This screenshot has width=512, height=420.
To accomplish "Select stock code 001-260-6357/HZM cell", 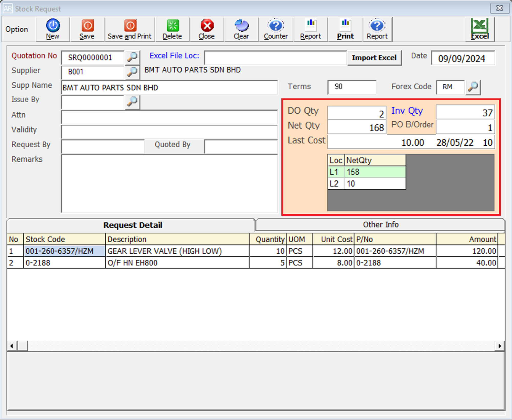I will [x=64, y=251].
